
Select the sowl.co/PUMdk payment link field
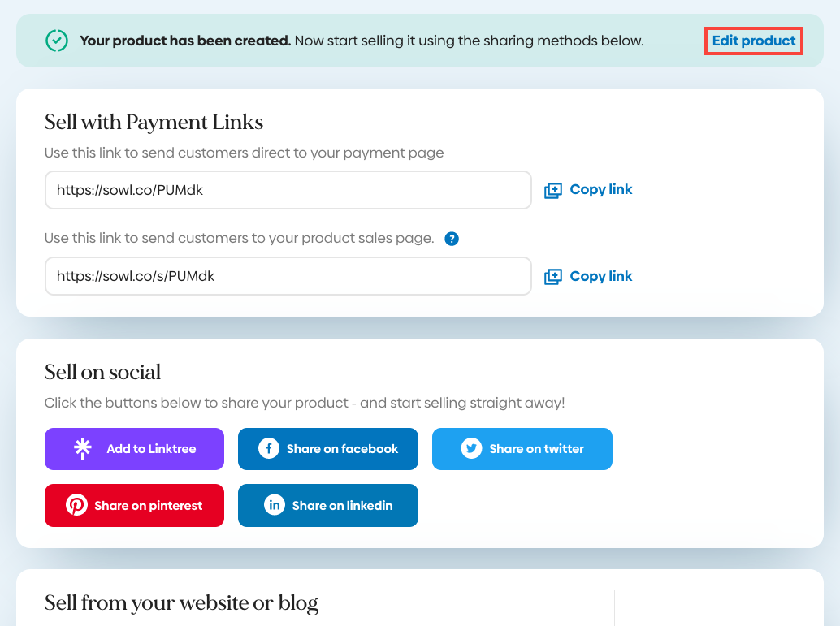pos(288,190)
